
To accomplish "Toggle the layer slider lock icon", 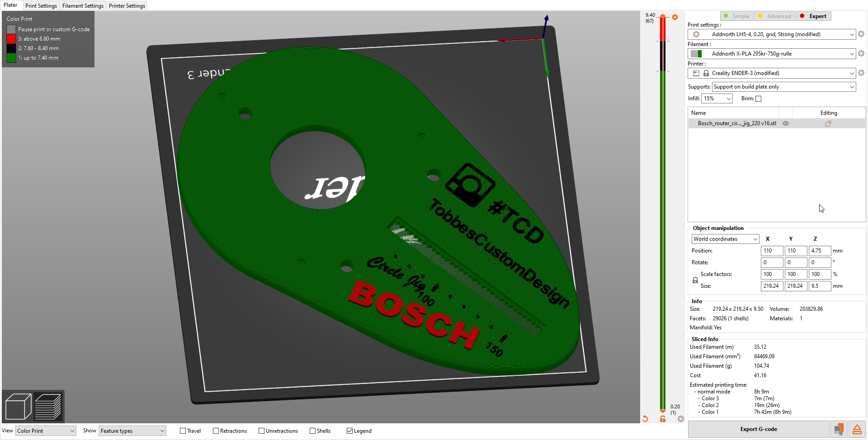I will pyautogui.click(x=663, y=419).
